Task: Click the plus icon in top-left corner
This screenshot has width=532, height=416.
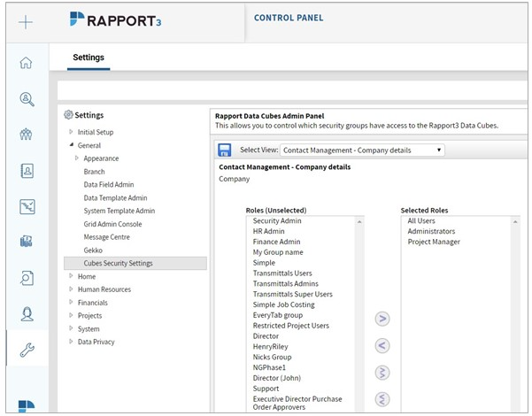Action: coord(26,22)
